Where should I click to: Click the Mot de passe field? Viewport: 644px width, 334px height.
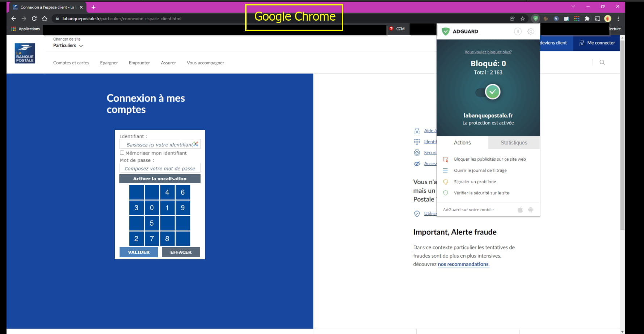click(x=160, y=168)
